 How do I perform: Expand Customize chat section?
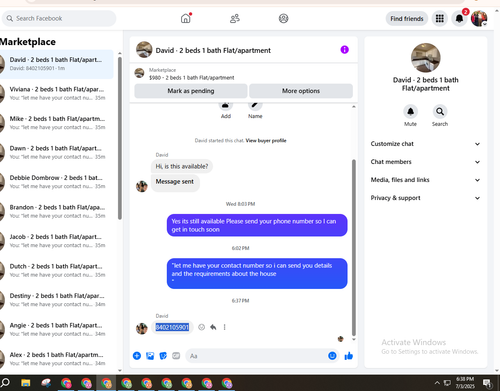click(x=425, y=144)
